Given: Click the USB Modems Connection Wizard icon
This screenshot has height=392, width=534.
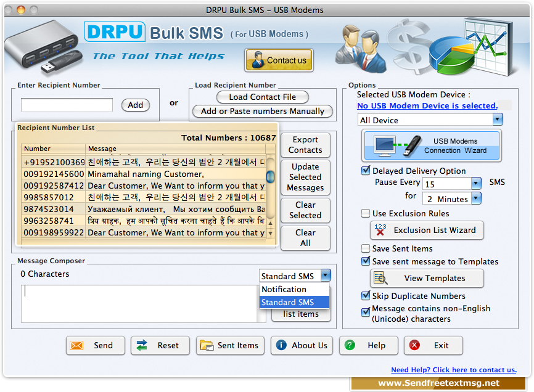Looking at the screenshot, I should 395,146.
